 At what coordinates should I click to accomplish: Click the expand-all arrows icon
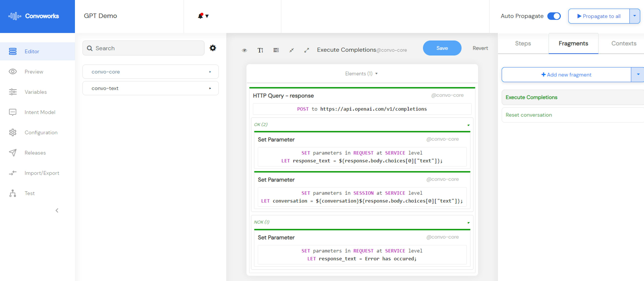[x=307, y=50]
